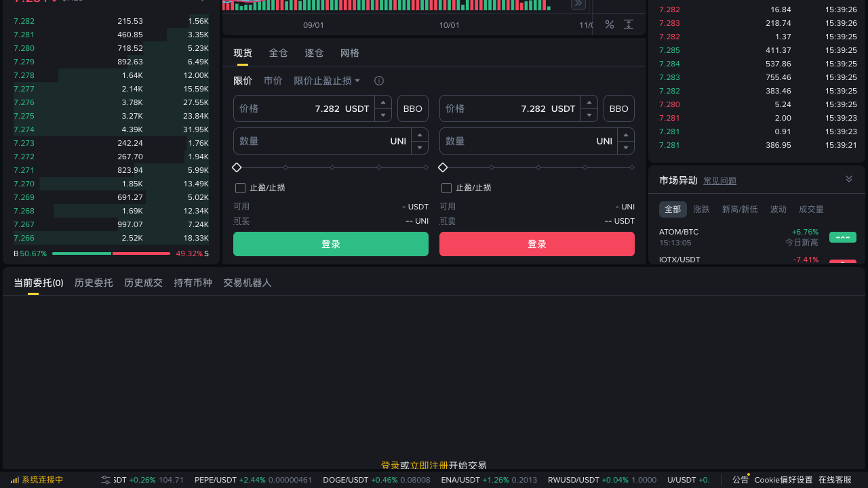Select the 市价 order type
The width and height of the screenshot is (868, 488).
click(273, 81)
